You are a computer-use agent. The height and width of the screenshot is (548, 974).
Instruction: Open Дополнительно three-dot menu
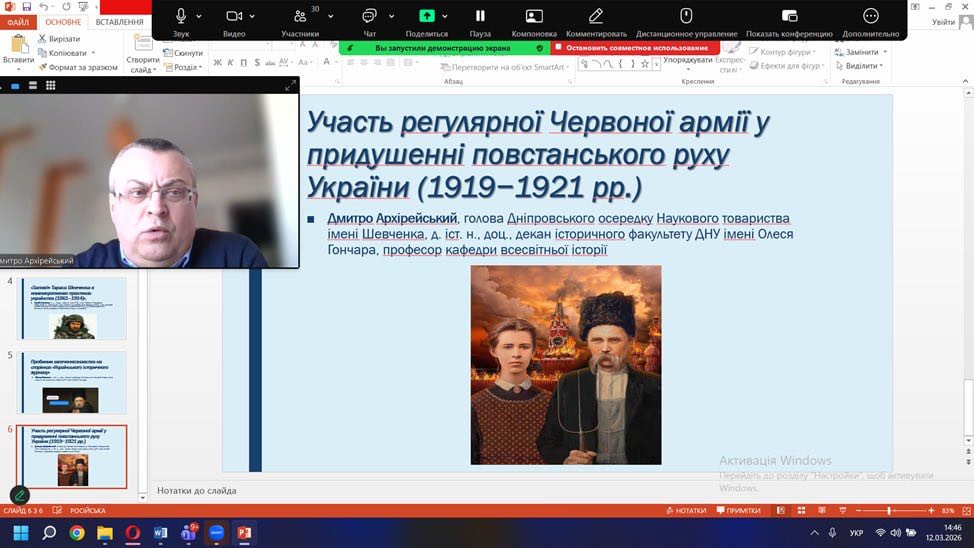pos(870,16)
